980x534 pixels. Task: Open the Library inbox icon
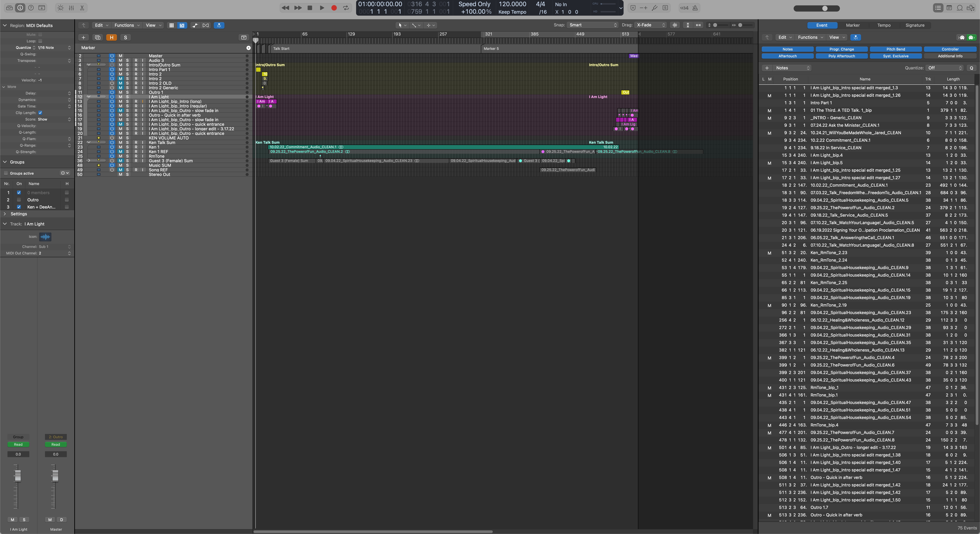pyautogui.click(x=9, y=8)
